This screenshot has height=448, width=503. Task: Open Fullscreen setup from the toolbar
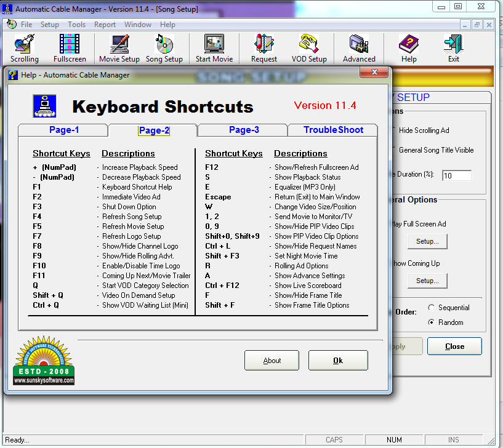(69, 48)
